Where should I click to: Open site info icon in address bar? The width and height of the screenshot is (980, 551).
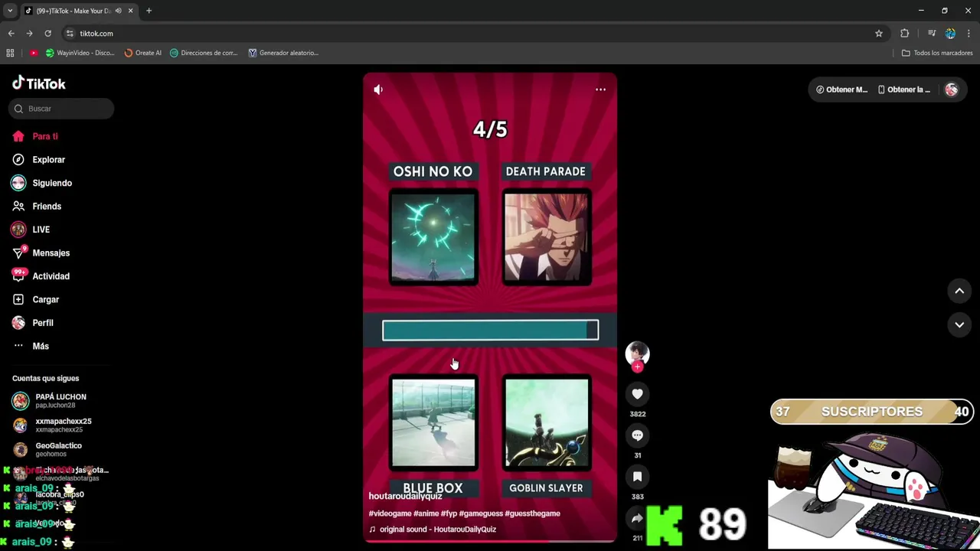[x=70, y=34]
